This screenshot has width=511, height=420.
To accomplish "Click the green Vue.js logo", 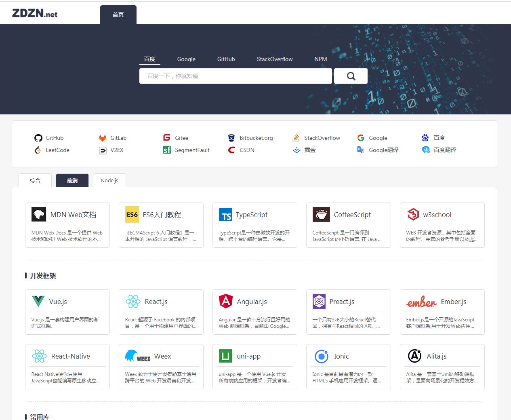I will 38,301.
